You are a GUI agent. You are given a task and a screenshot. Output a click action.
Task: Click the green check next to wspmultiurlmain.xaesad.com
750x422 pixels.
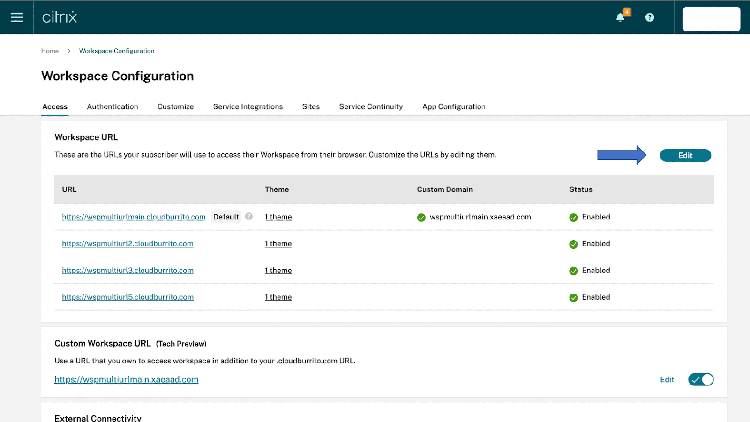click(x=421, y=217)
